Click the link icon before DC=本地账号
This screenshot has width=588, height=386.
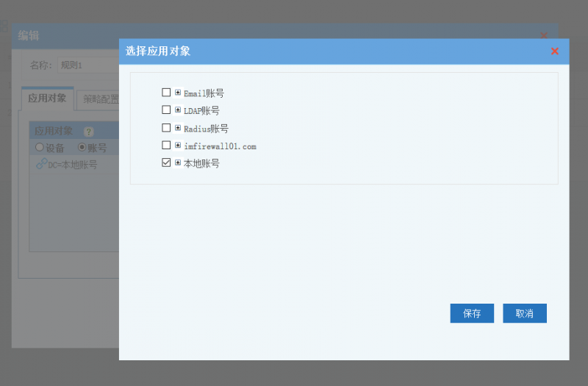(41, 164)
